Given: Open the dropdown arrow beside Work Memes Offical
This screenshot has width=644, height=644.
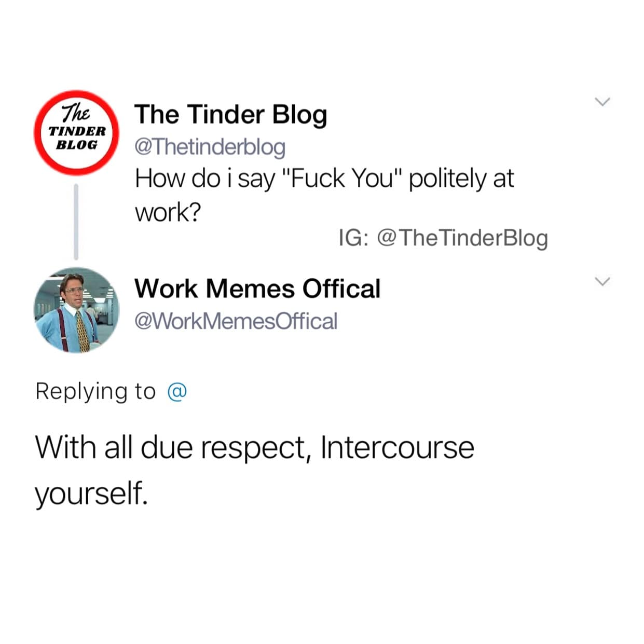Looking at the screenshot, I should pyautogui.click(x=602, y=282).
